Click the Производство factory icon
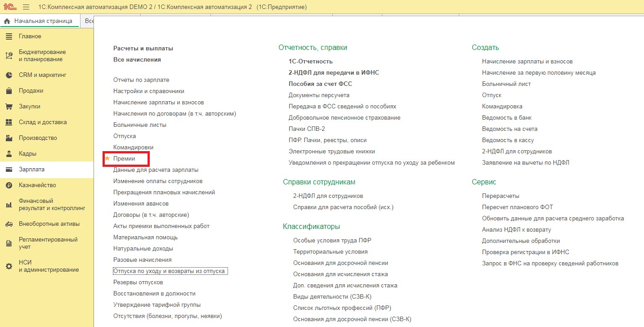644x327 pixels. [9, 138]
